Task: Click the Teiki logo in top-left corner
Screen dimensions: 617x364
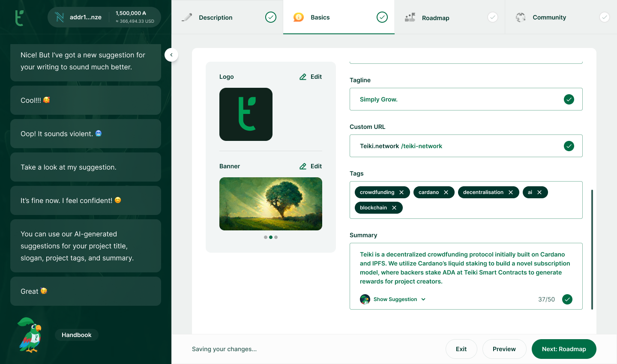Action: [x=19, y=18]
